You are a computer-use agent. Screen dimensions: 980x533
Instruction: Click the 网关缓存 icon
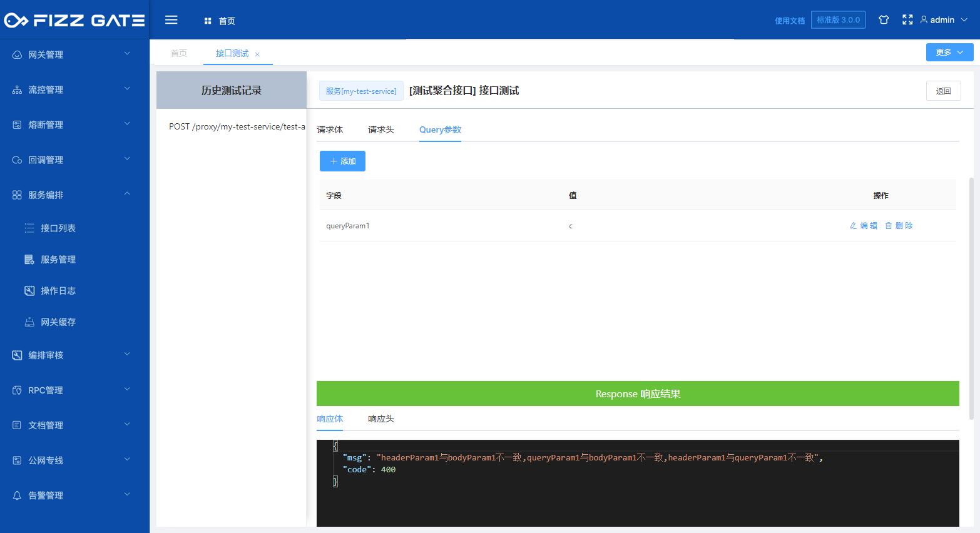coord(29,322)
